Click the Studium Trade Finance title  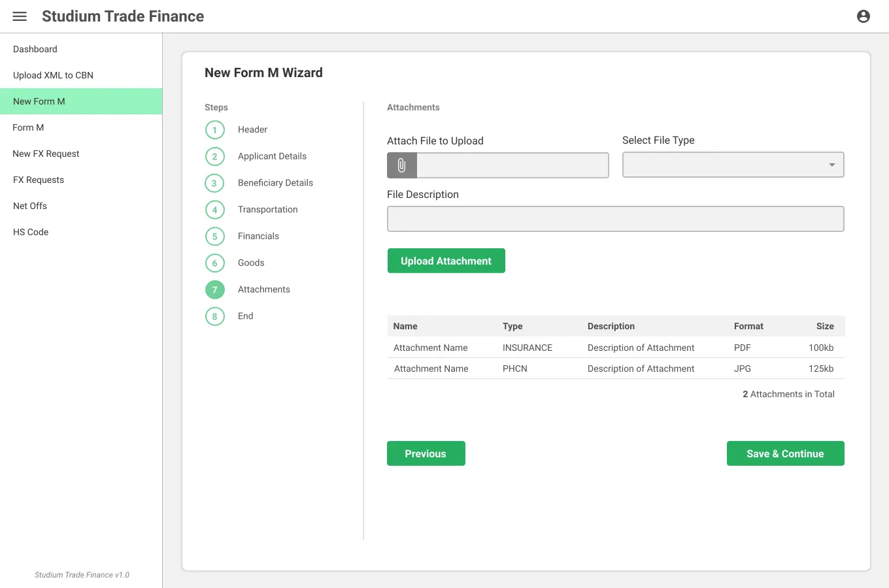click(x=123, y=16)
